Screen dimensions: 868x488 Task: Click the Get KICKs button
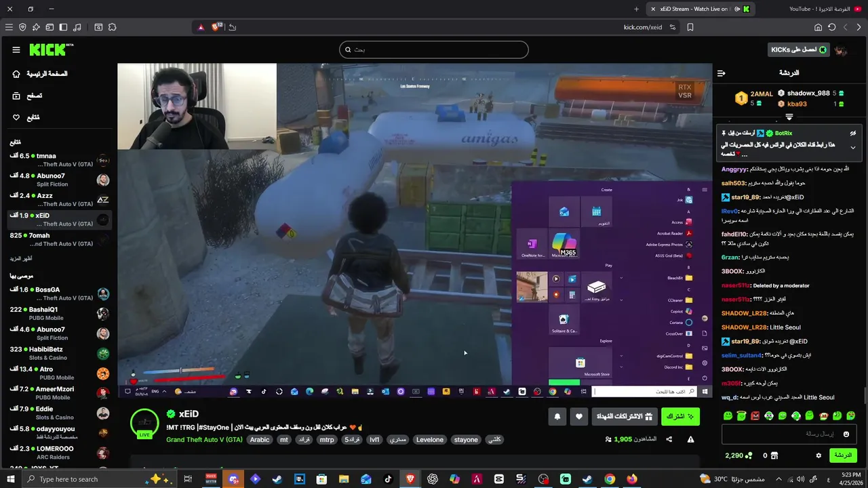click(x=799, y=49)
